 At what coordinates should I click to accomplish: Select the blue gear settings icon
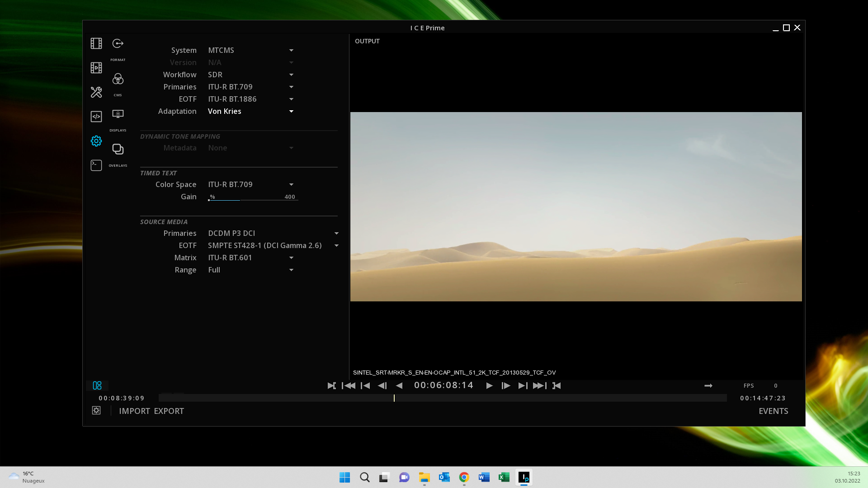tap(96, 141)
